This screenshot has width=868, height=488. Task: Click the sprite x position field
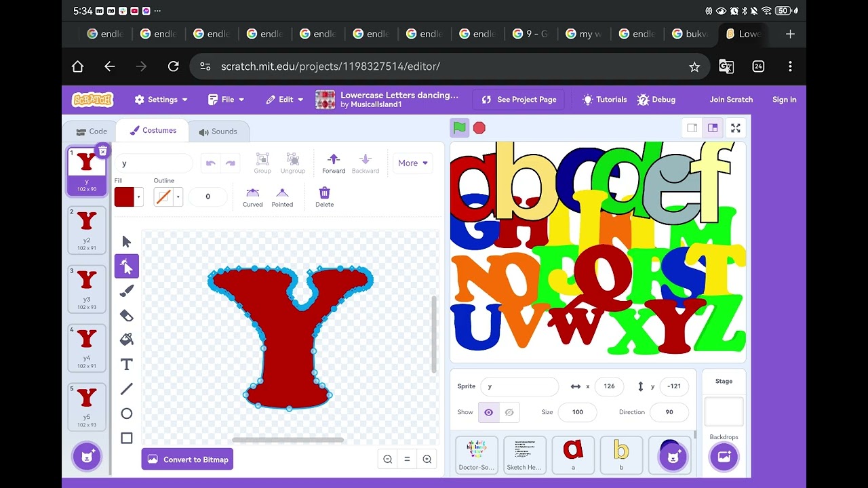pyautogui.click(x=609, y=386)
